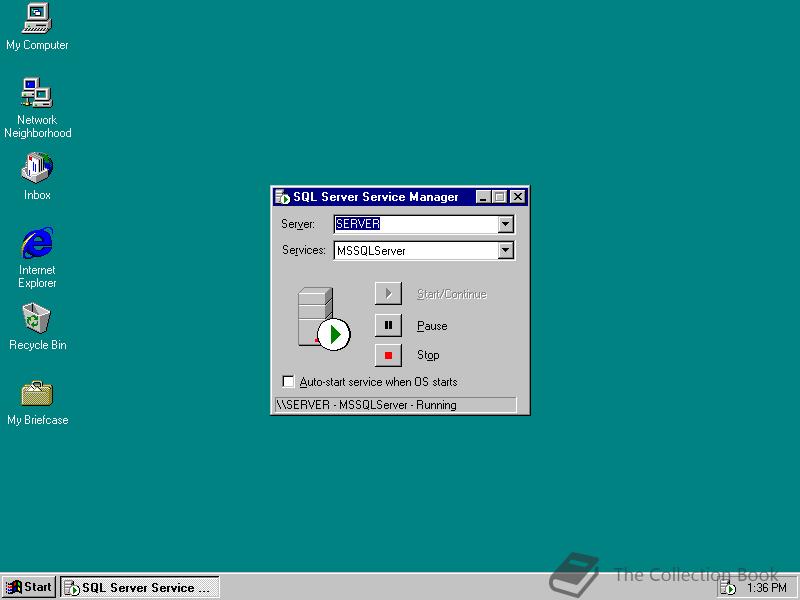Viewport: 800px width, 600px height.
Task: Click the grayed Start/Continue button
Action: 388,293
